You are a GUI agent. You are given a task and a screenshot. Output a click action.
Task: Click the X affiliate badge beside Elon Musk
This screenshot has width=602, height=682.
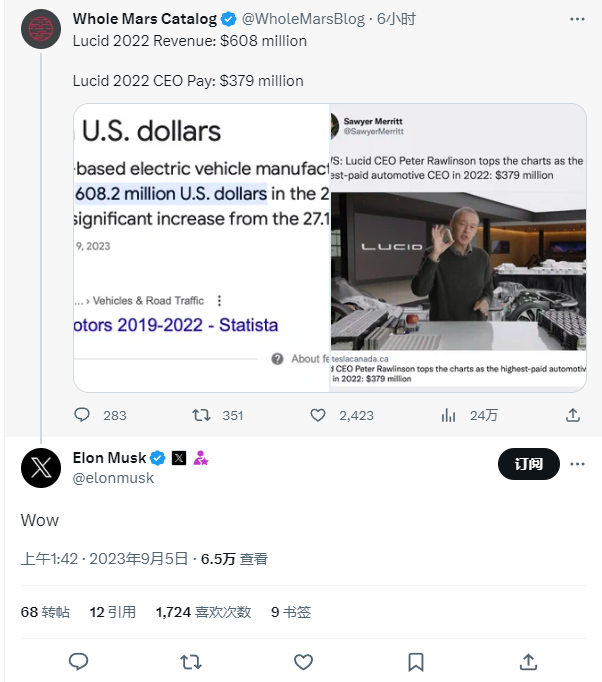pyautogui.click(x=179, y=458)
